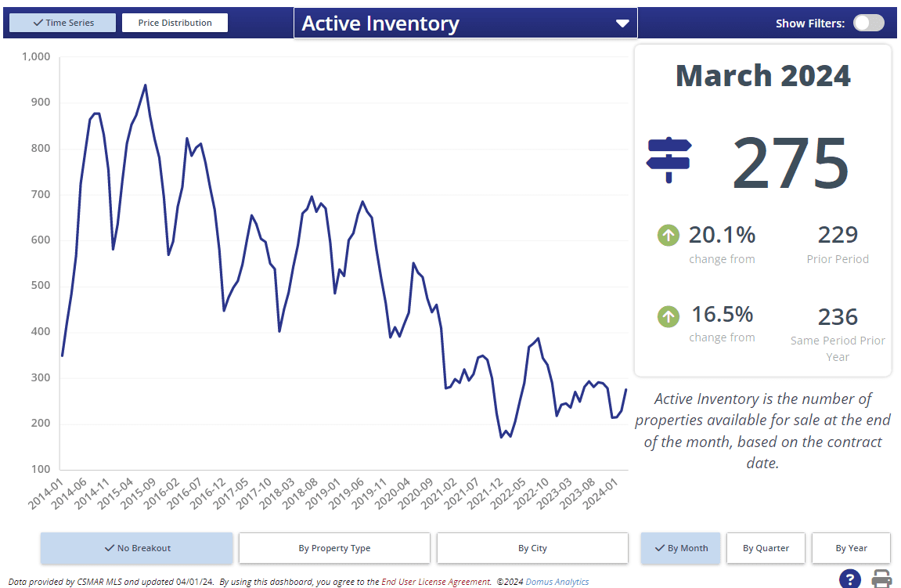Click the printer icon
Image resolution: width=901 pixels, height=588 pixels.
tap(881, 579)
